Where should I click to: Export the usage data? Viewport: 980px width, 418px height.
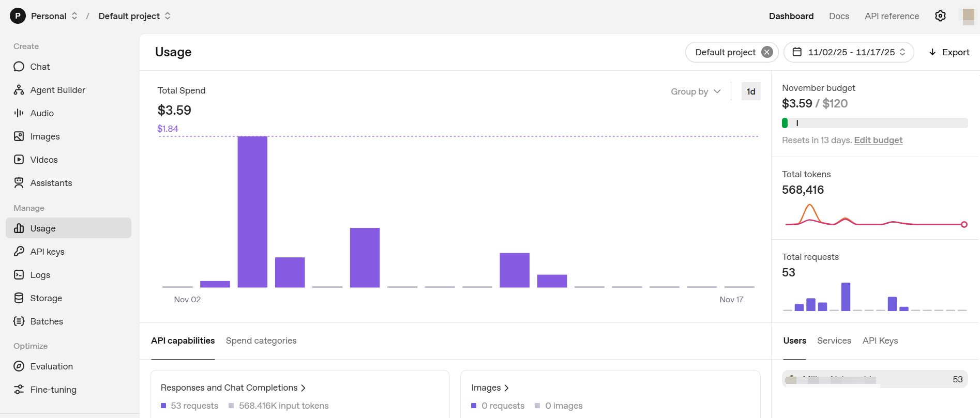point(949,52)
